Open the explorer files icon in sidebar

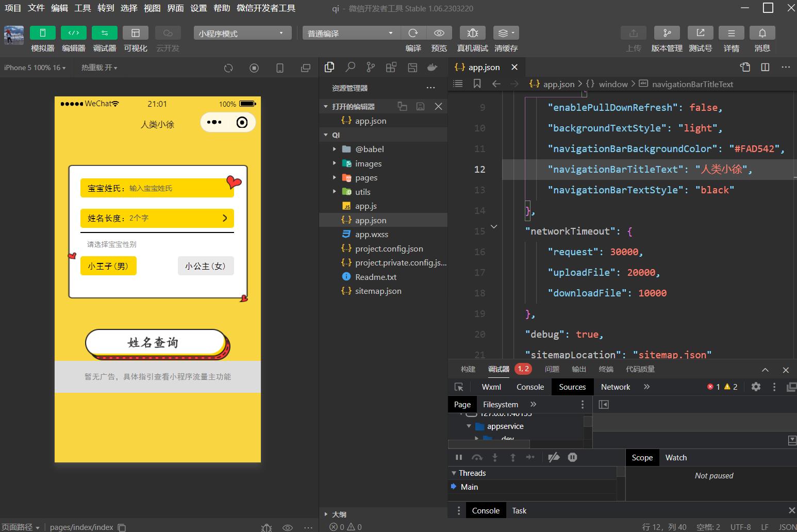(x=329, y=67)
